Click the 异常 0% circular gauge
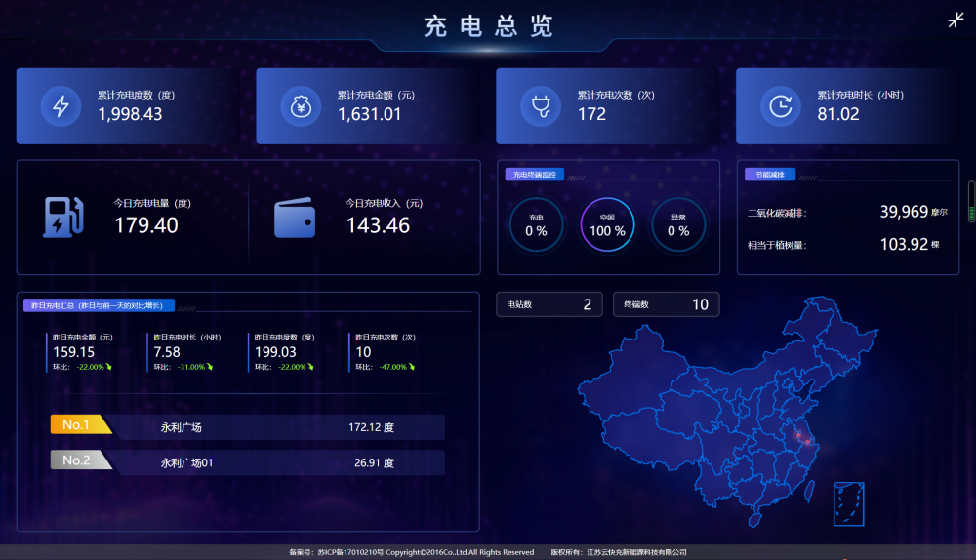 [678, 224]
